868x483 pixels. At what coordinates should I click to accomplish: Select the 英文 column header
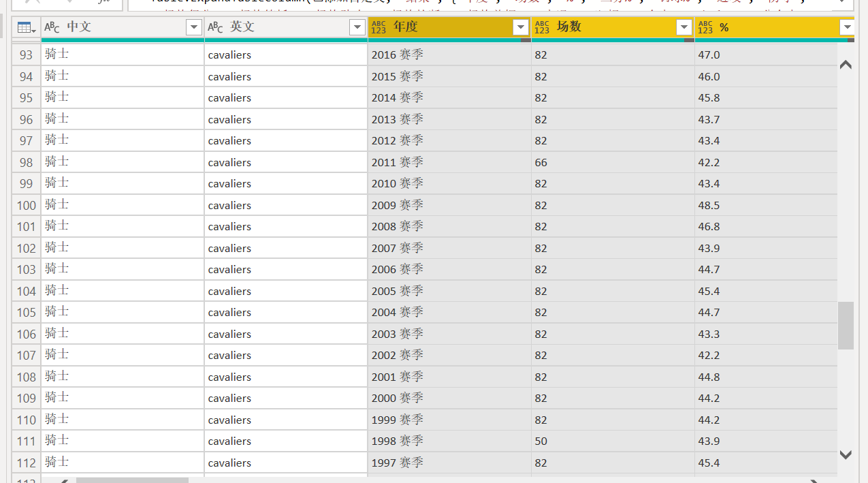[286, 27]
